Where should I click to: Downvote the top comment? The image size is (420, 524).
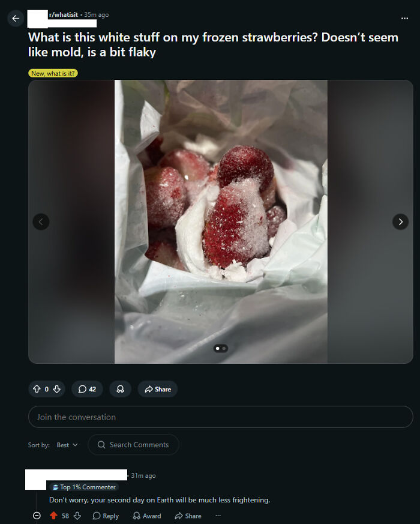coord(77,516)
